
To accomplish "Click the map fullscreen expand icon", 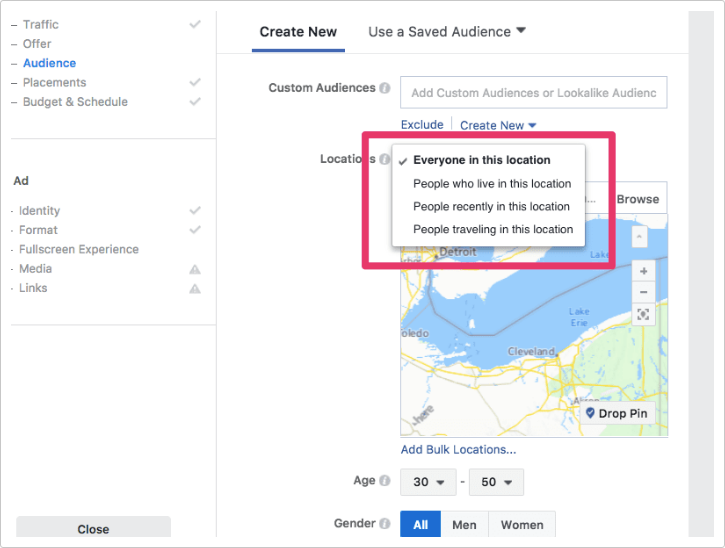I will (643, 314).
